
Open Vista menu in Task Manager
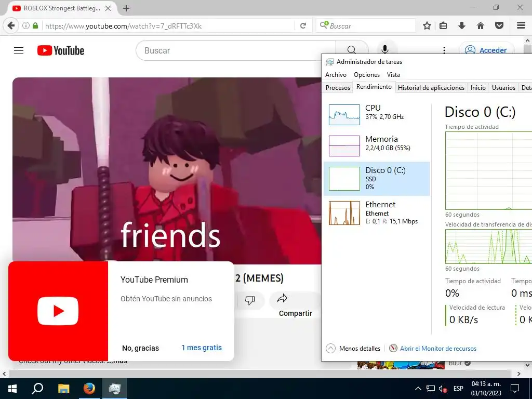[393, 75]
